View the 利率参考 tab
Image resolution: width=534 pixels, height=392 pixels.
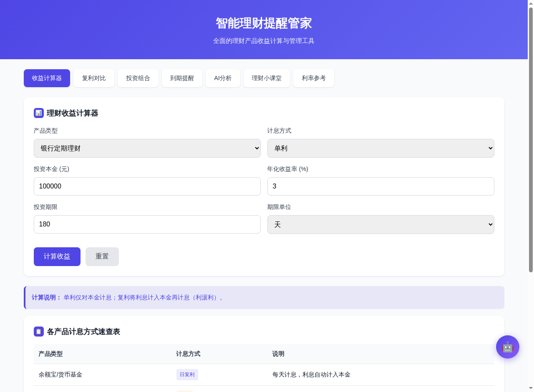pyautogui.click(x=313, y=78)
